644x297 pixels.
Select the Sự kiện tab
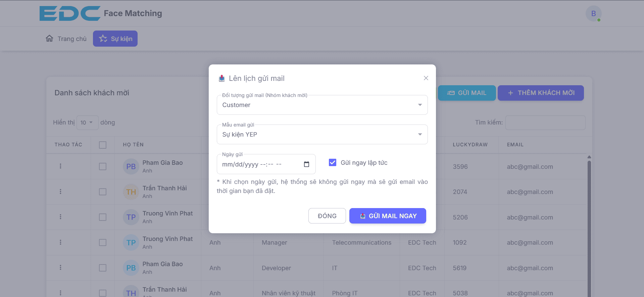pyautogui.click(x=115, y=39)
